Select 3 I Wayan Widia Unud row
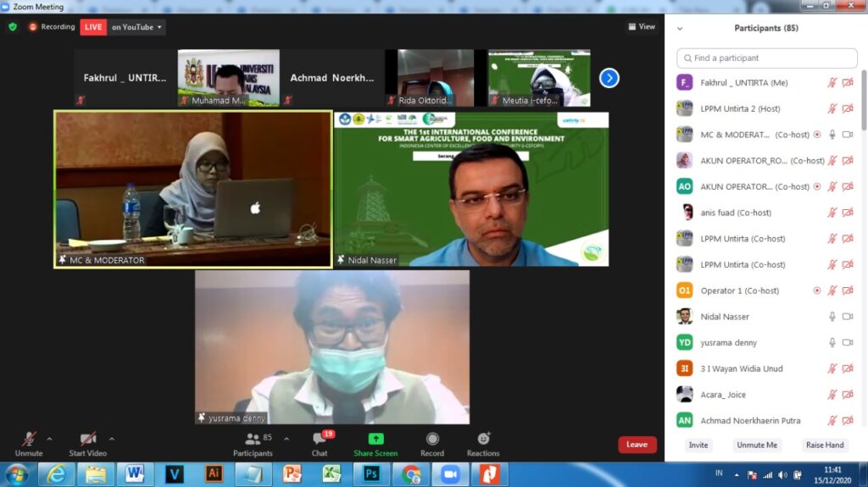This screenshot has height=487, width=868. click(x=766, y=368)
